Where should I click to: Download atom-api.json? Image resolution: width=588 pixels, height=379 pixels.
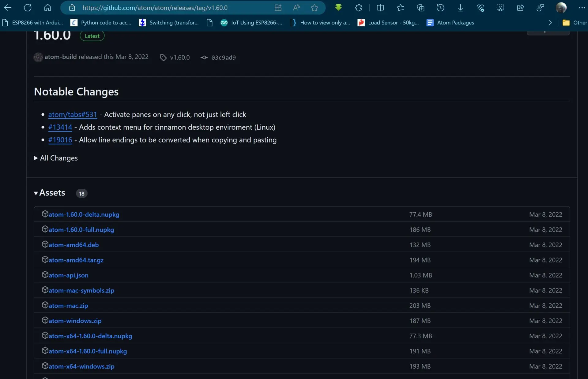pyautogui.click(x=68, y=275)
